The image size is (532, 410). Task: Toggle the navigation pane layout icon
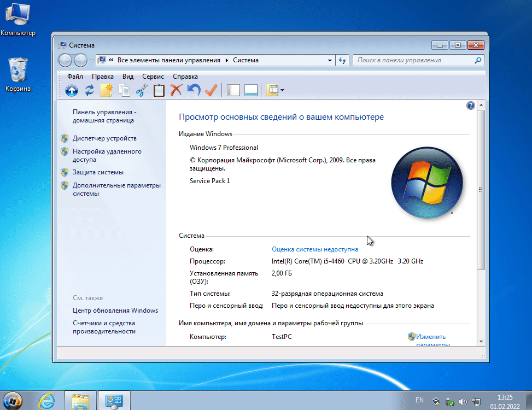click(x=233, y=90)
